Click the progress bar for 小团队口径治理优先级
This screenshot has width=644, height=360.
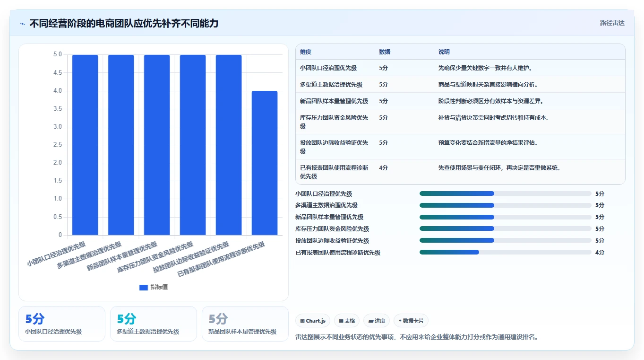tap(506, 193)
